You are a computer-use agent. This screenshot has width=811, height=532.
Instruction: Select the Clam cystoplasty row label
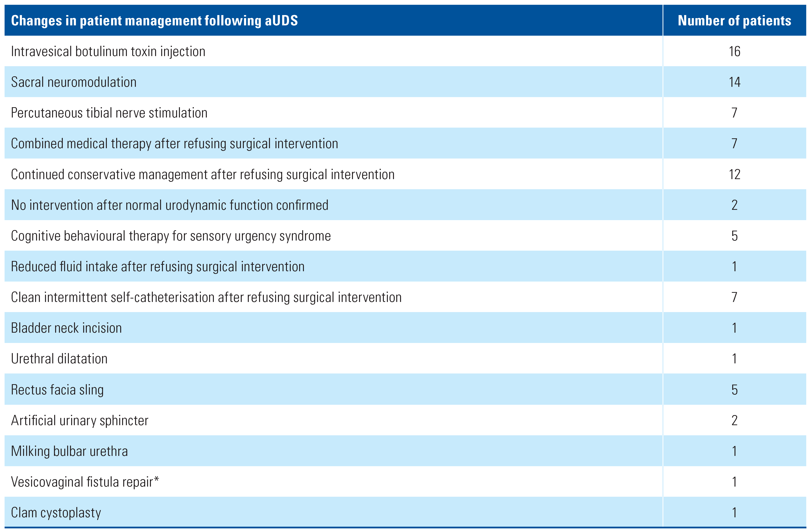click(56, 513)
